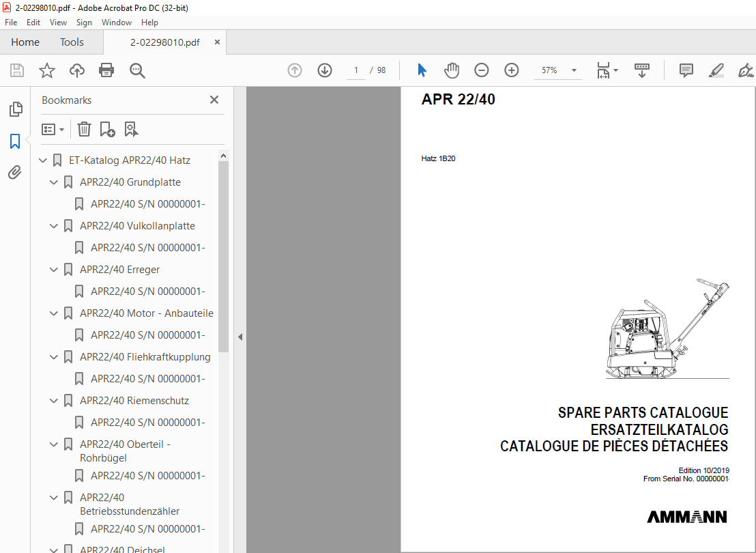Delete selected bookmark trash icon
The height and width of the screenshot is (553, 756).
click(x=84, y=129)
